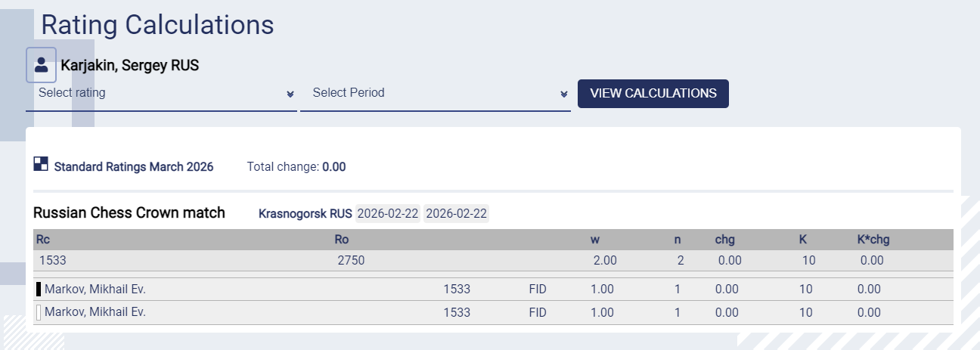The width and height of the screenshot is (980, 350).
Task: Click the black piece color indicator
Action: 39,289
